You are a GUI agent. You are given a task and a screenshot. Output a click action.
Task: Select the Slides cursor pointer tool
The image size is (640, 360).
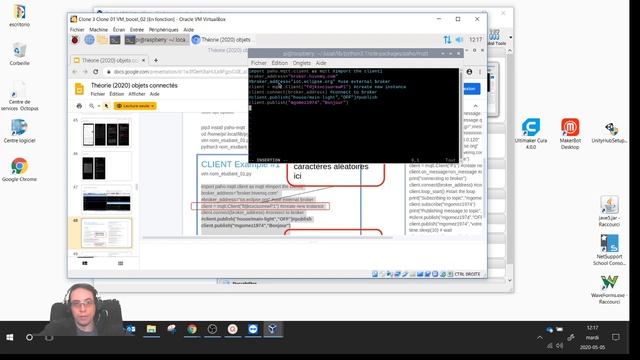106,106
